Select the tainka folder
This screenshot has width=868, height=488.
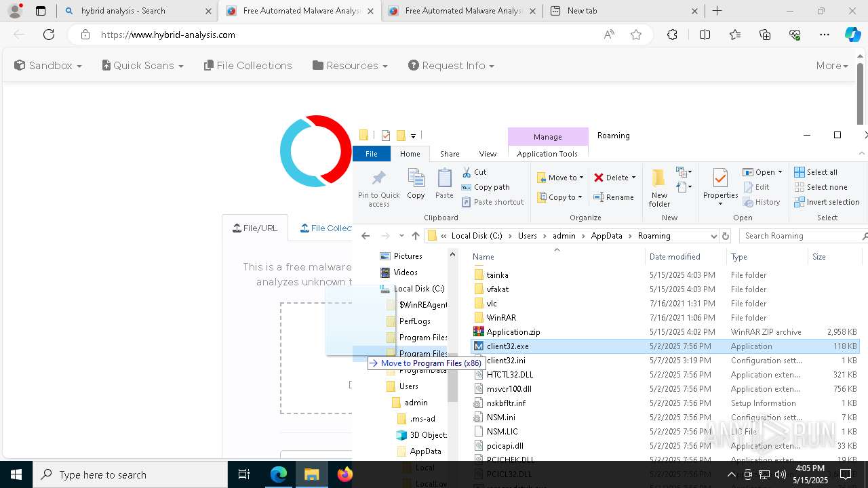click(497, 275)
